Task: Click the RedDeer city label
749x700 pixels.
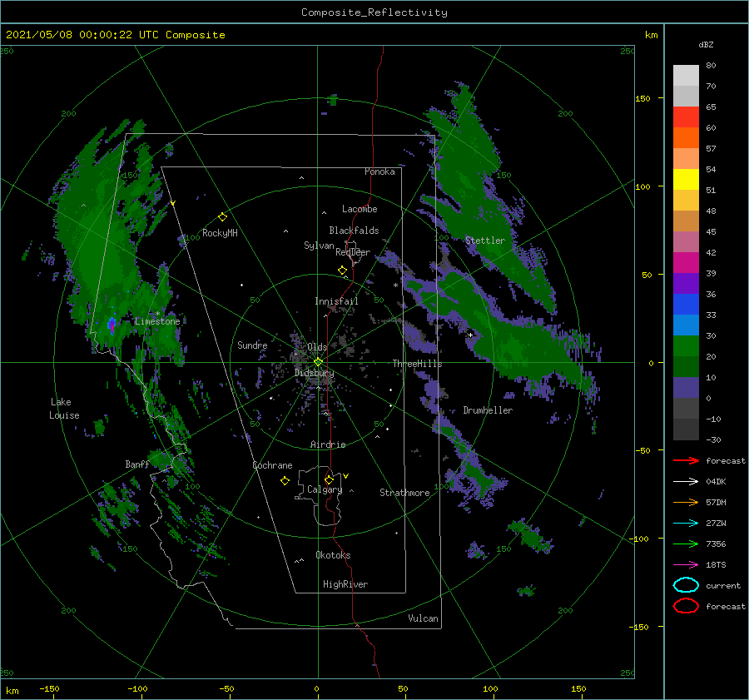Action: (x=353, y=252)
